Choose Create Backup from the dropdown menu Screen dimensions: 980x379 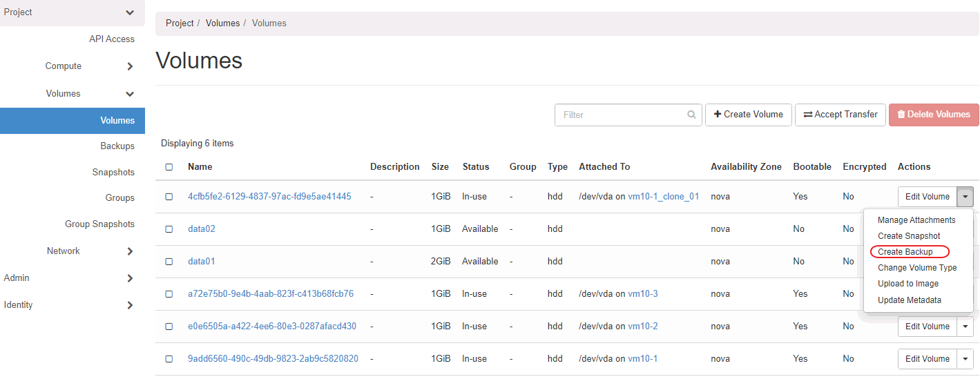[905, 252]
